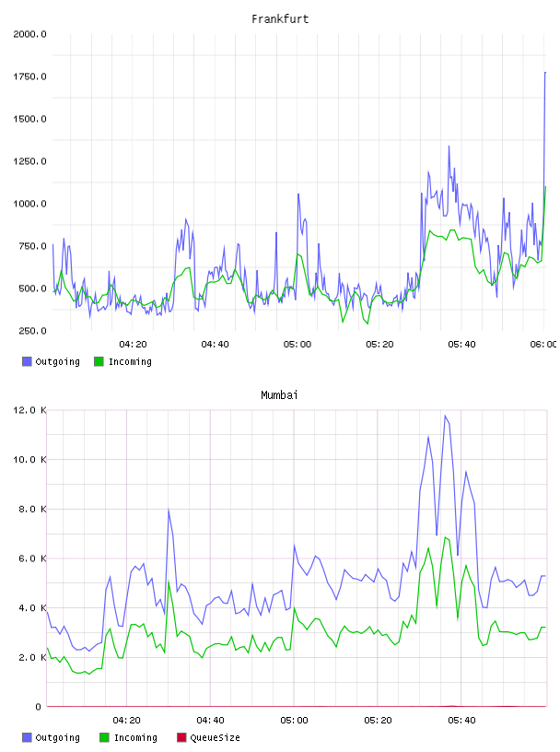The image size is (560, 752).
Task: Click the 250.0 y-axis label on Frankfurt chart
Action: click(32, 331)
